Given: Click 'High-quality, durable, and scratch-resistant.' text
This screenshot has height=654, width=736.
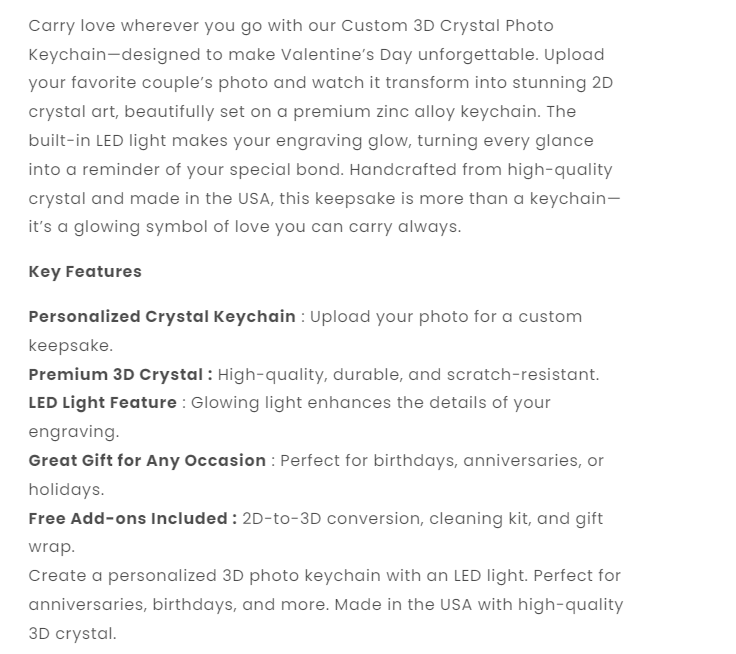Looking at the screenshot, I should tap(408, 375).
